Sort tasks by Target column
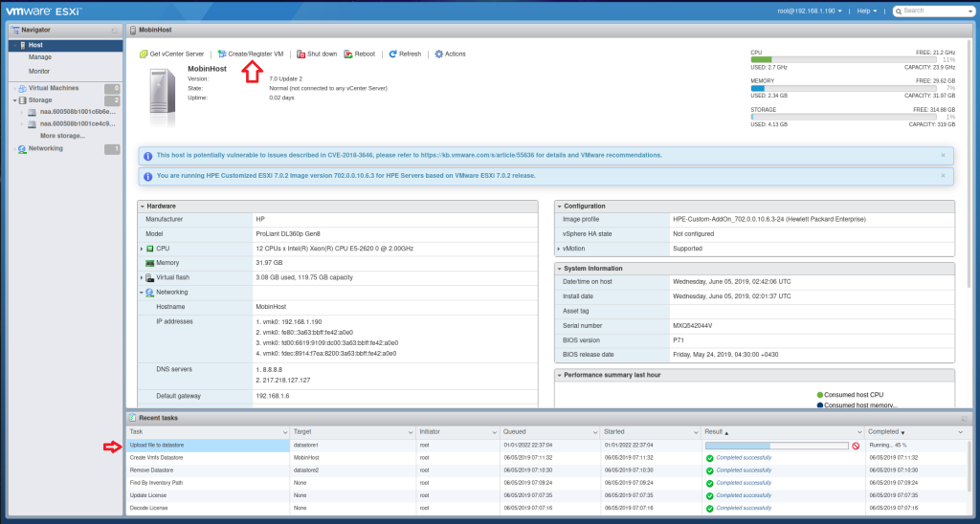 tap(353, 431)
